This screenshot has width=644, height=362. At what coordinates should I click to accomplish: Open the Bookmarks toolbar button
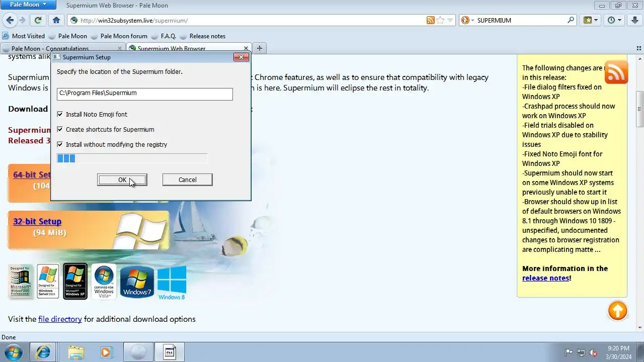point(591,20)
